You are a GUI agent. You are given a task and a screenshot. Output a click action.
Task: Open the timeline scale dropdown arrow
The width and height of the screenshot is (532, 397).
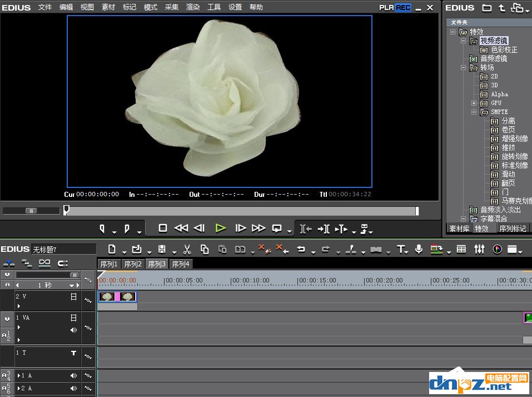[72, 285]
